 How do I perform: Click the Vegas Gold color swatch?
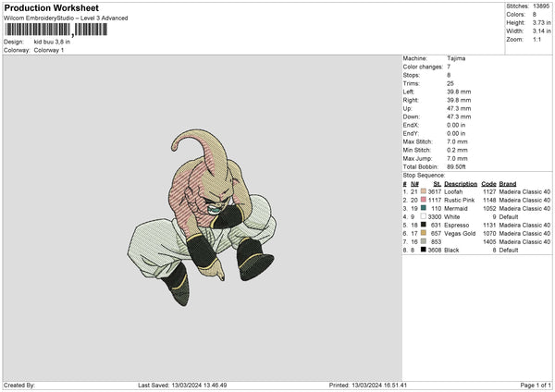coord(424,233)
